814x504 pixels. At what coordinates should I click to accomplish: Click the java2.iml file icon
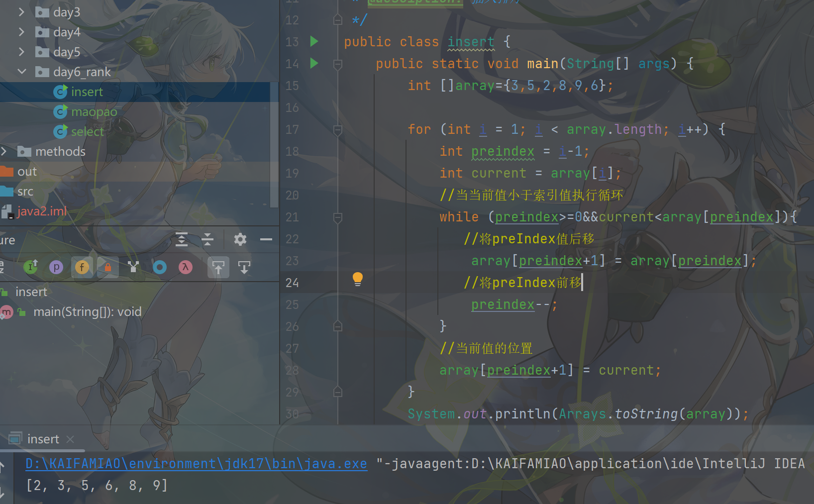pos(7,211)
